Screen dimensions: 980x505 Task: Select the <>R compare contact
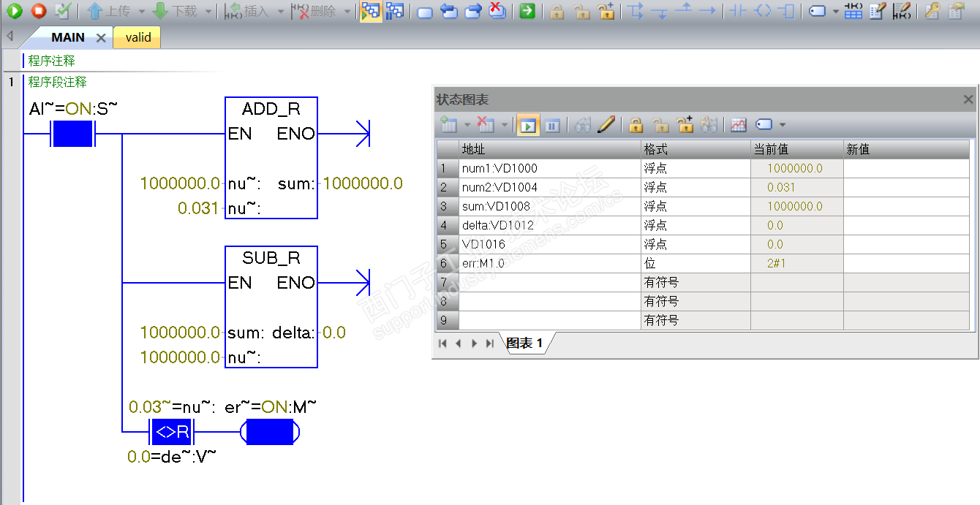171,433
